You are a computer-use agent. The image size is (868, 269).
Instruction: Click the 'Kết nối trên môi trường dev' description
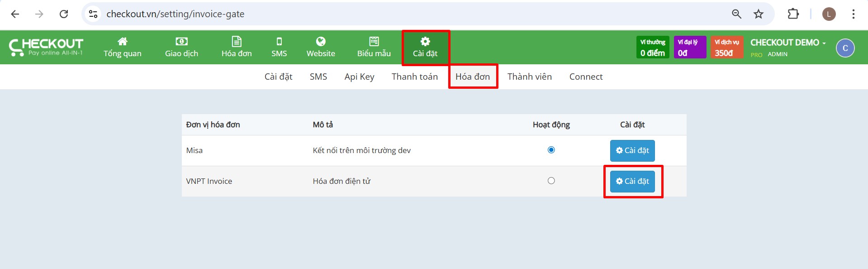point(362,150)
